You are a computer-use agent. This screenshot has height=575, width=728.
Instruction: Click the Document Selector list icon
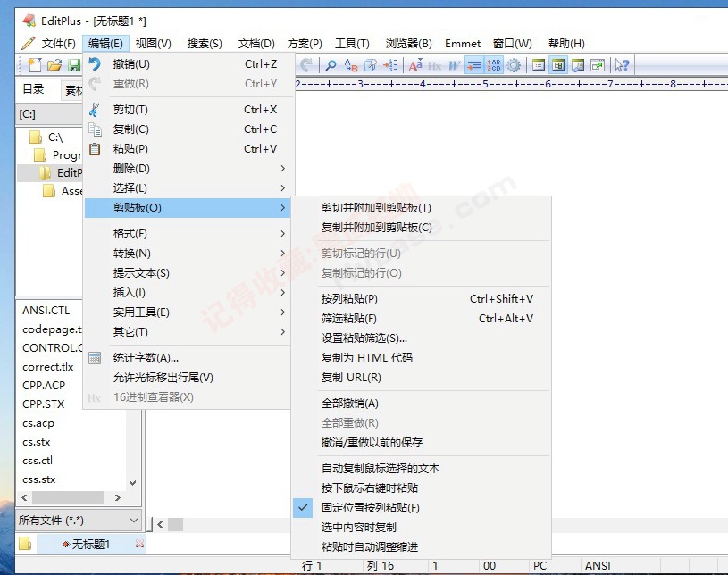539,65
